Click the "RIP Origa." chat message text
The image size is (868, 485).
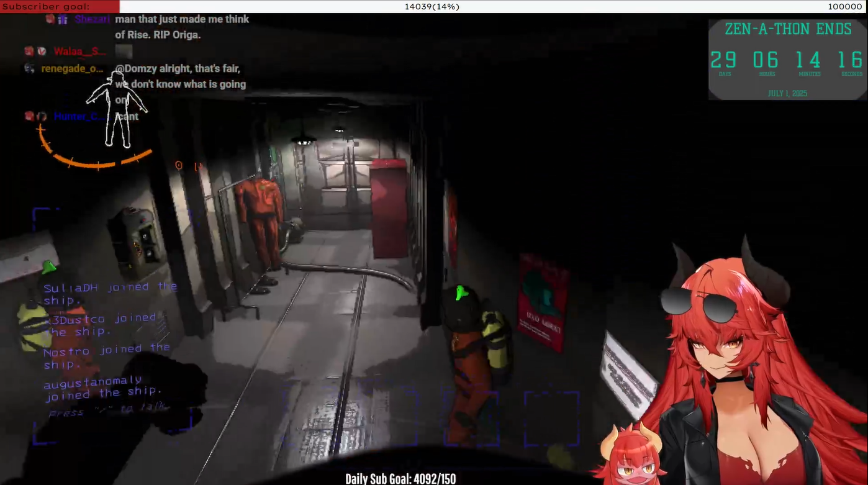[177, 35]
